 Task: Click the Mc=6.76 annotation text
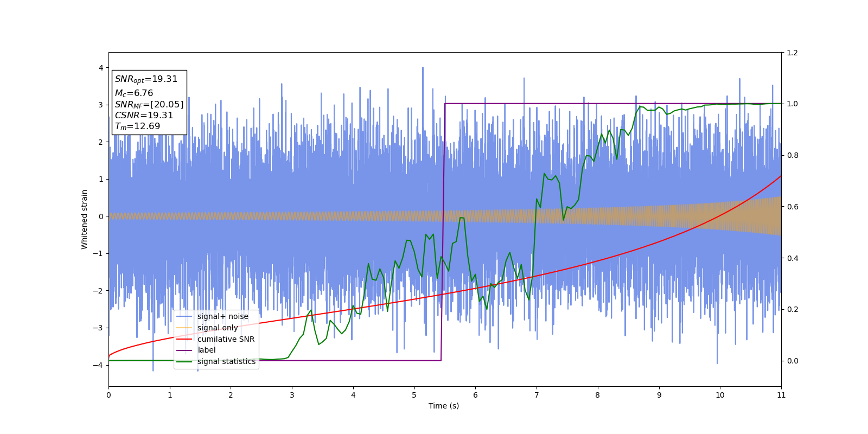[x=134, y=93]
